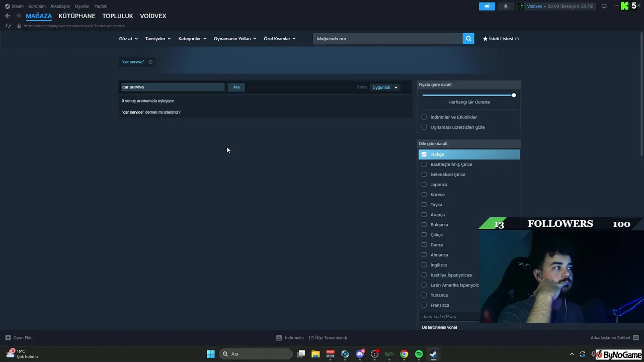
Task: Check the Japonca language filter
Action: click(x=424, y=185)
